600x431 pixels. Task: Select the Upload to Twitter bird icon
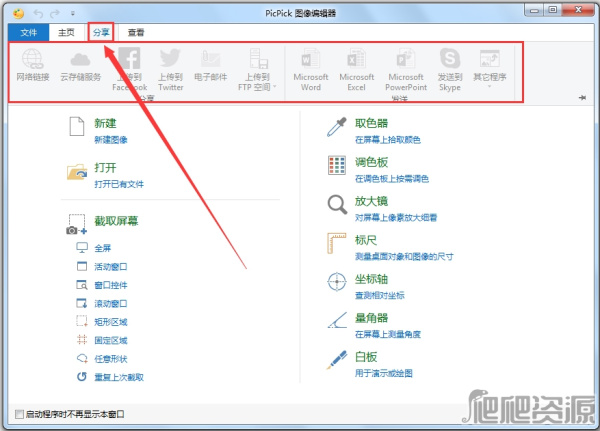click(x=170, y=58)
